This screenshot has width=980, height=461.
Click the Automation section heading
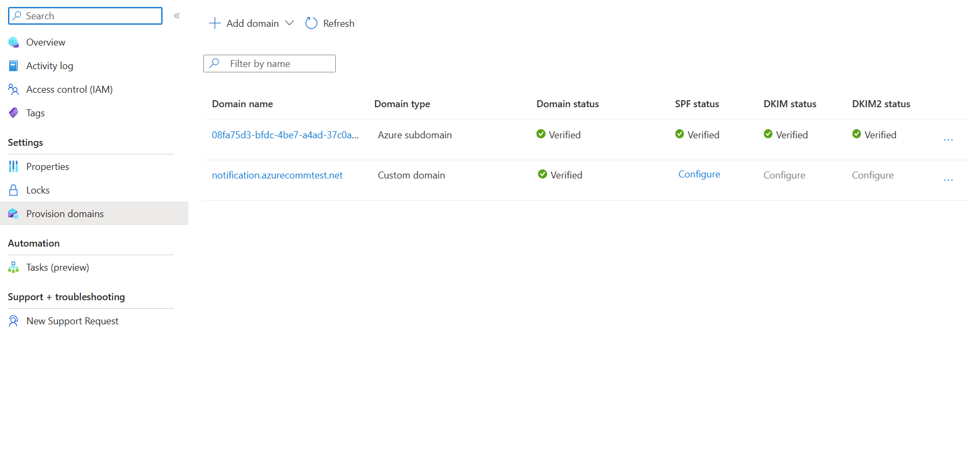[34, 243]
